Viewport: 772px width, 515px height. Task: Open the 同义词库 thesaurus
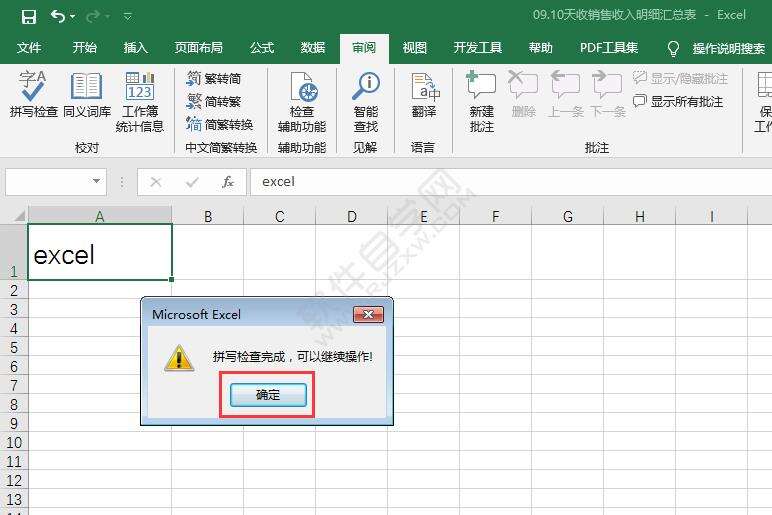pos(87,94)
